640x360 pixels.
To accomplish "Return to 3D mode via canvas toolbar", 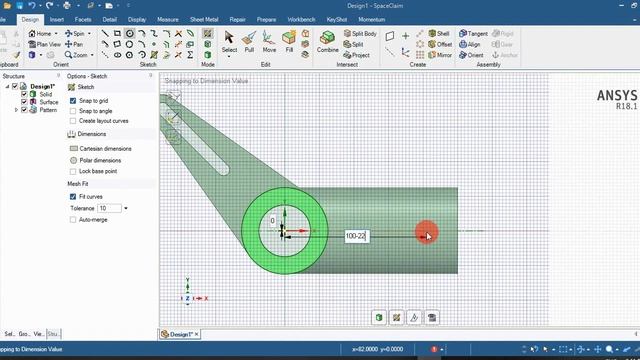I will [379, 318].
